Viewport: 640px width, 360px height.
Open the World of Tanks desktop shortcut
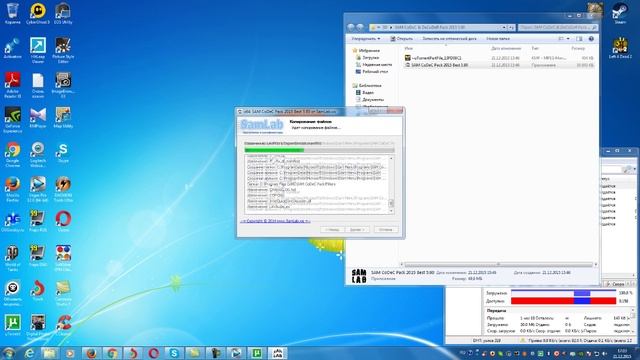pos(13,258)
